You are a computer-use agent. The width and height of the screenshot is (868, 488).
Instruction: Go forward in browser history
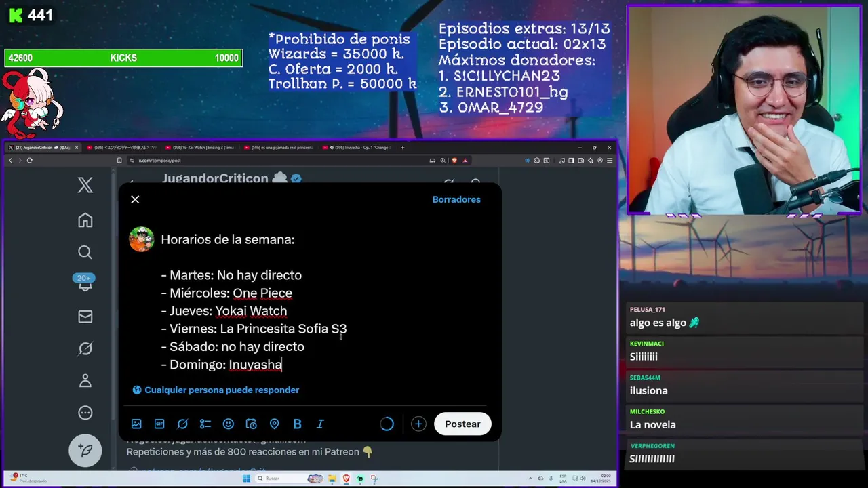(x=20, y=161)
